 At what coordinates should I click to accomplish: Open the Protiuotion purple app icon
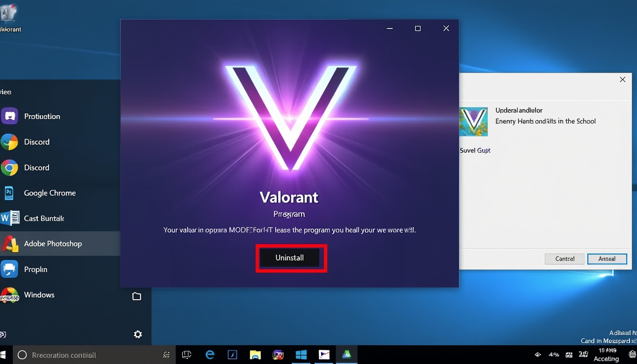(x=9, y=116)
